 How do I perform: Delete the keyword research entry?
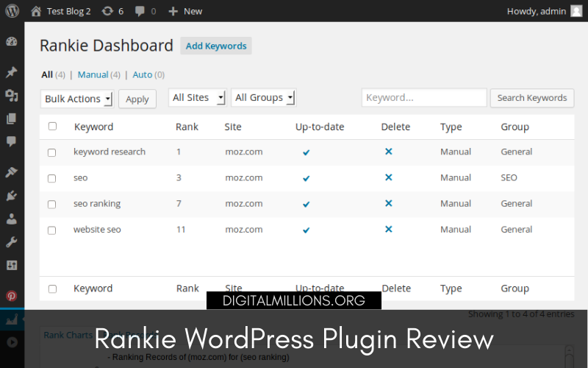pyautogui.click(x=389, y=152)
